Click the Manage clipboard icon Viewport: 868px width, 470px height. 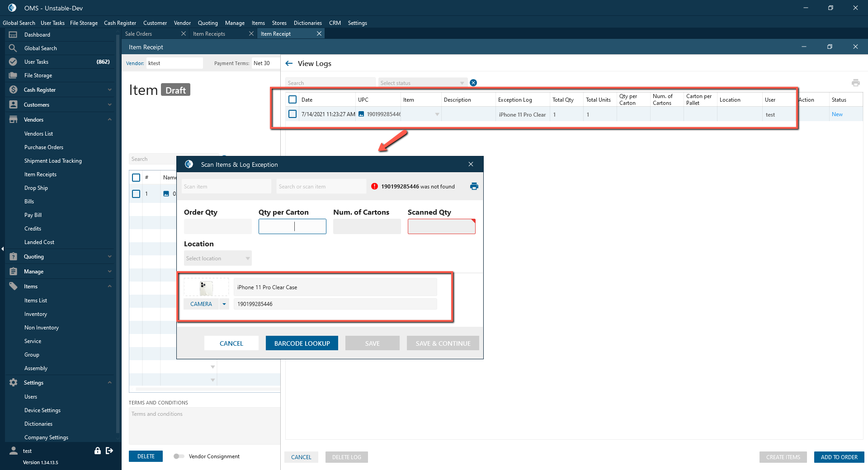pyautogui.click(x=13, y=272)
